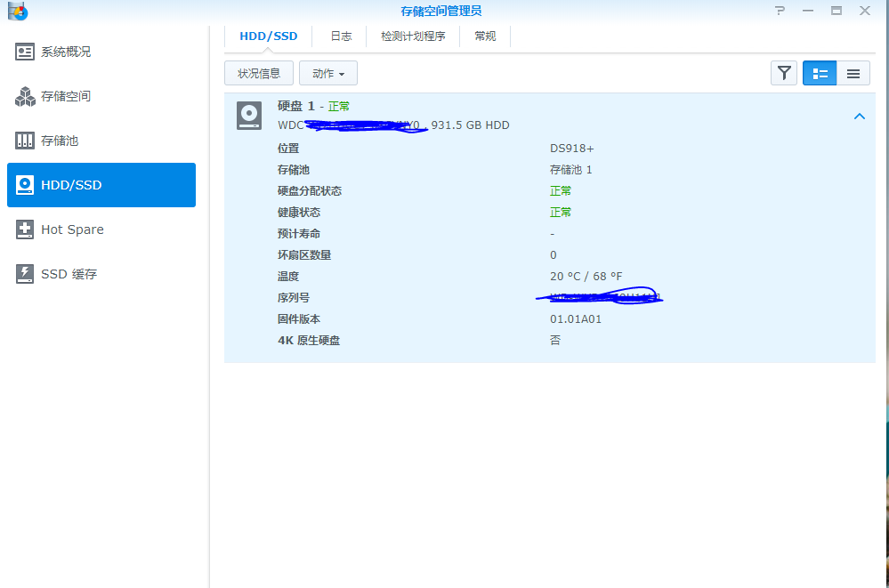Switch to the compact list view
Image resolution: width=889 pixels, height=588 pixels.
tap(853, 73)
